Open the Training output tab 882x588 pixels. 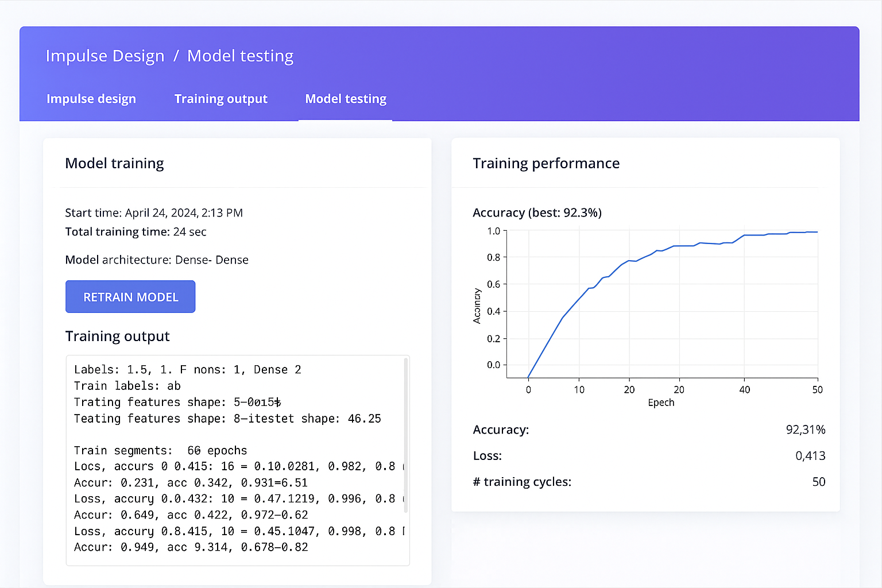tap(221, 99)
